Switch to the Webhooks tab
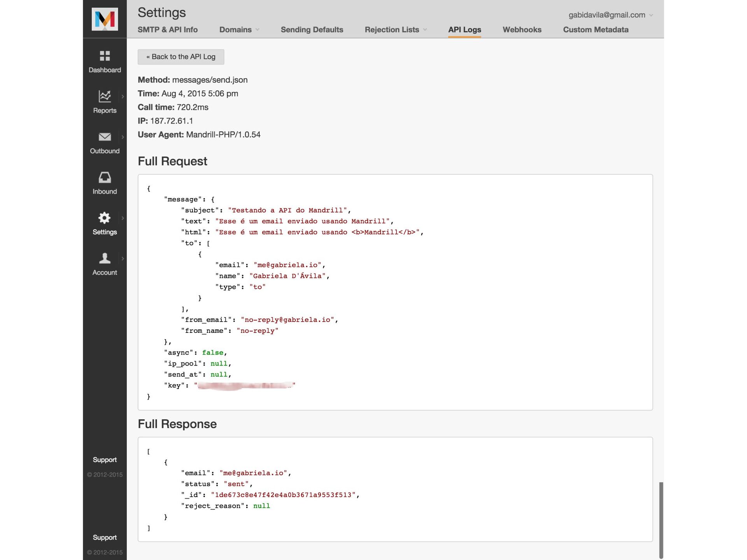This screenshot has height=560, width=747. click(522, 30)
